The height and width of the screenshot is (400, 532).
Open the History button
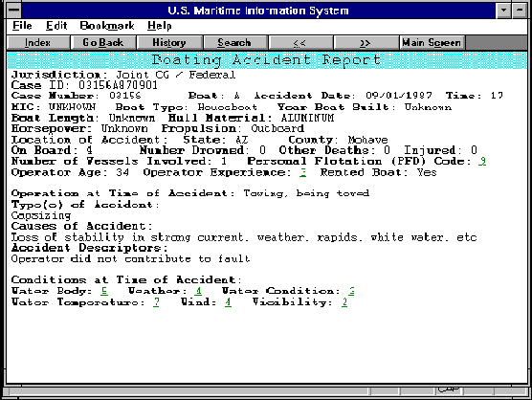(x=169, y=43)
